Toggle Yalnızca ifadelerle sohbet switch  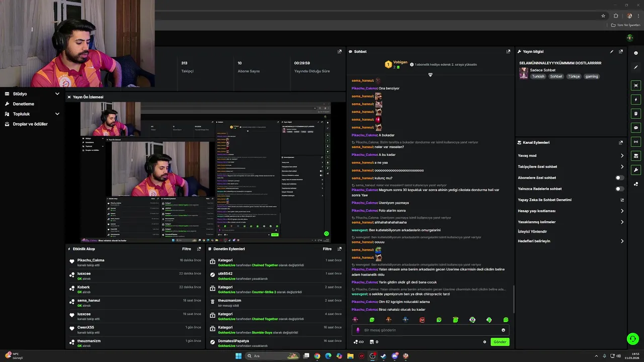tap(620, 189)
